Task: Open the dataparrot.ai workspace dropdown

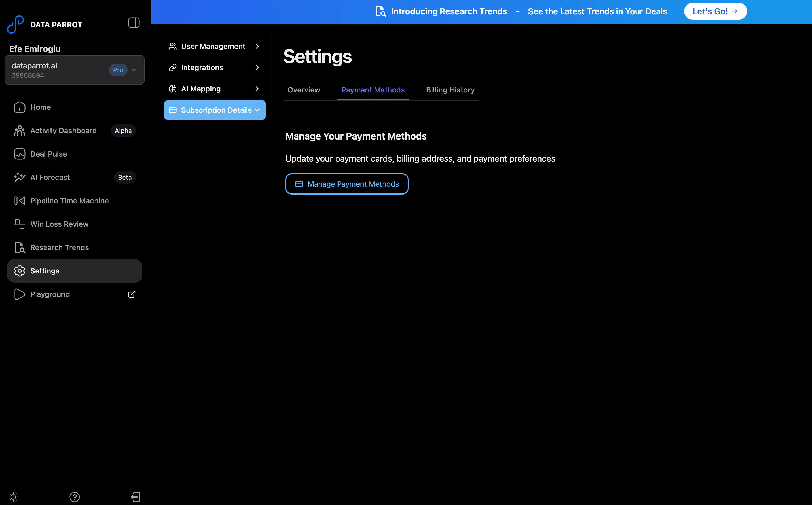Action: (74, 70)
